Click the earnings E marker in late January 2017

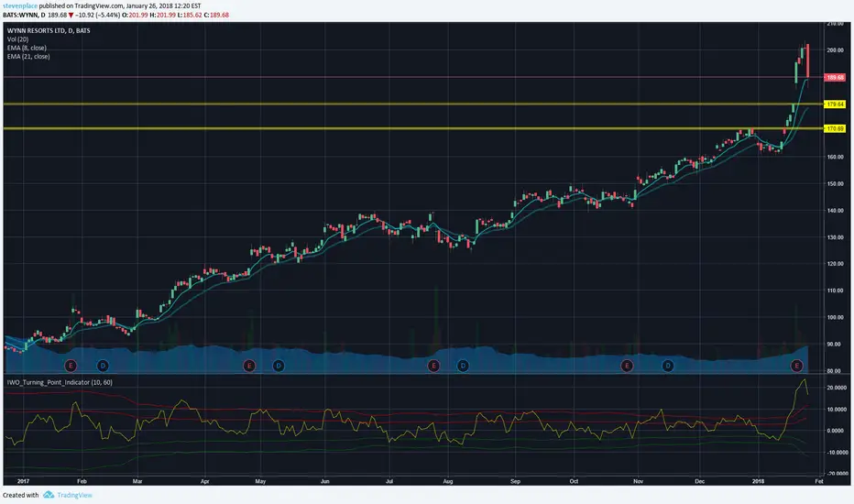pyautogui.click(x=71, y=366)
